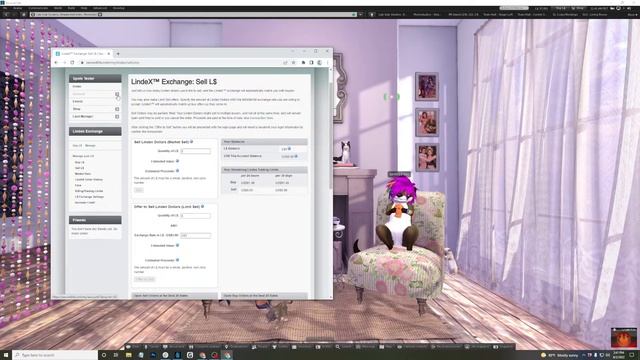Open the weather widget in the taskbar
The image size is (640, 360).
(x=560, y=355)
